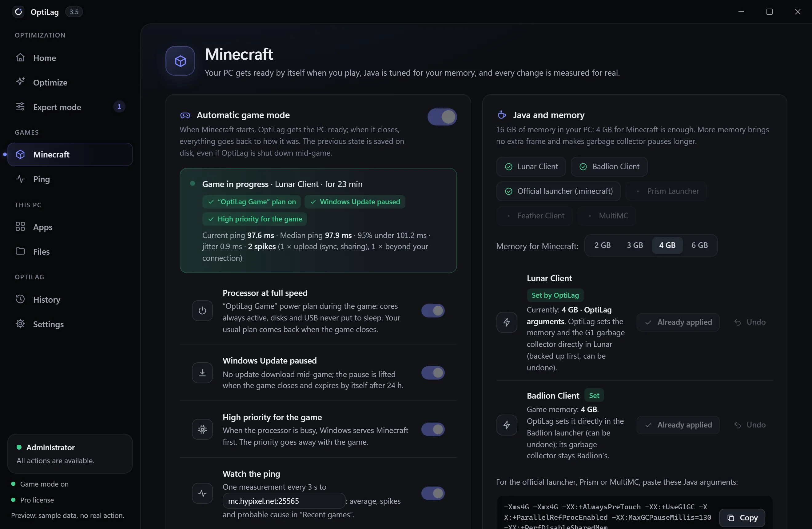Open History in the sidebar
The height and width of the screenshot is (529, 812).
point(70,300)
